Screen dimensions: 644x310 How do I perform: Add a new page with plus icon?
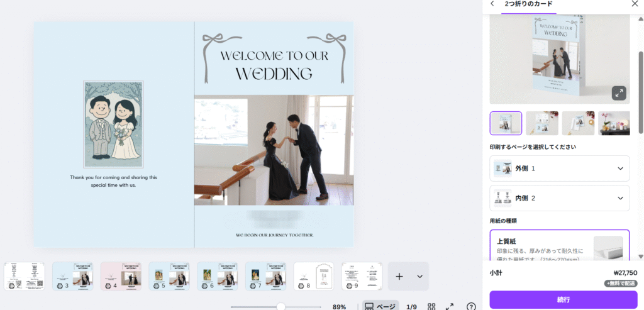click(399, 276)
